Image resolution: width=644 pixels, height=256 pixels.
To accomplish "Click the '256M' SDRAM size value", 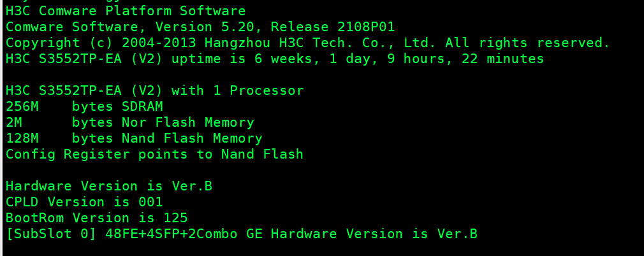I will pyautogui.click(x=22, y=106).
